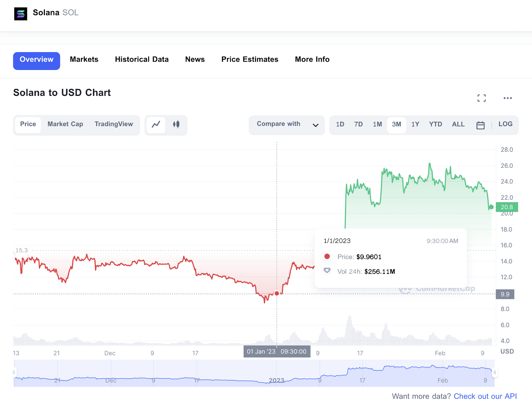Set chart range to 1D
The height and width of the screenshot is (413, 532).
pos(340,124)
